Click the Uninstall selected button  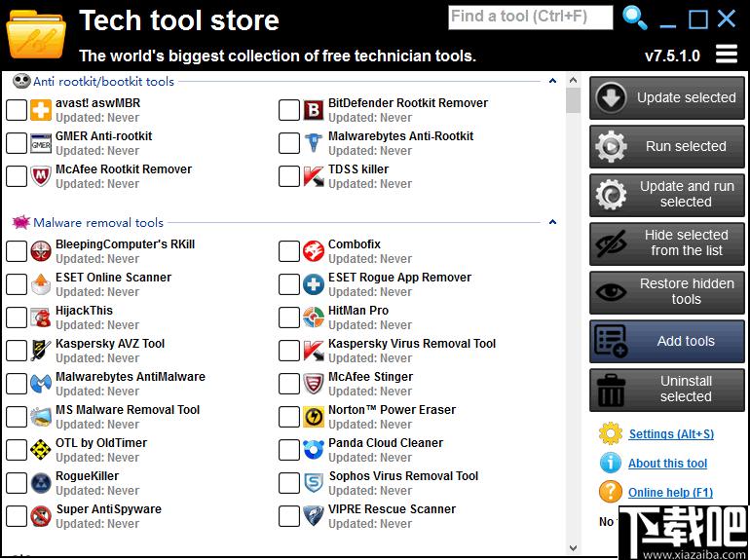(667, 390)
